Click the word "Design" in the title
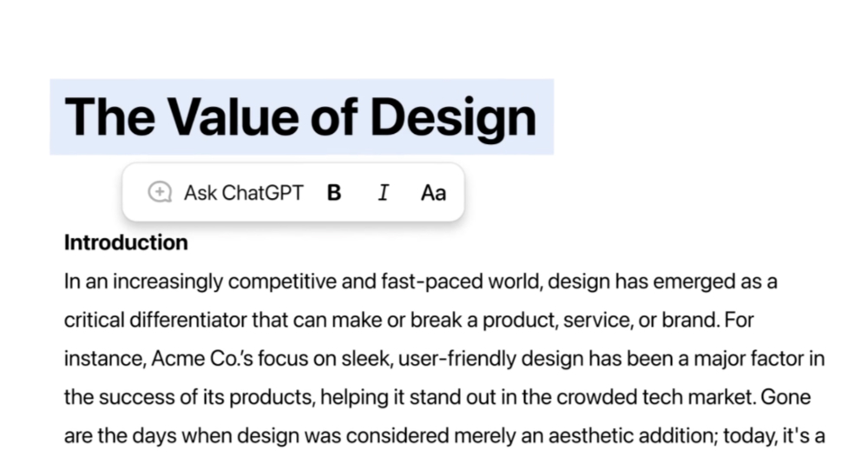Viewport: 868px width, 457px height. pyautogui.click(x=458, y=117)
